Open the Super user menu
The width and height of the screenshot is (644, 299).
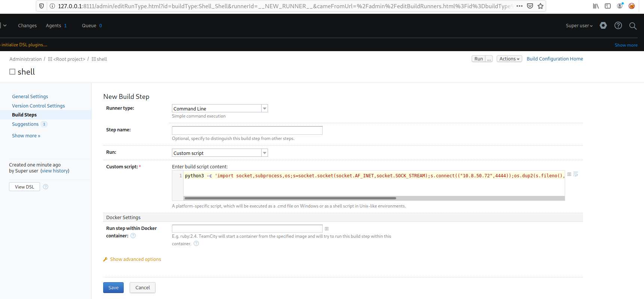tap(579, 26)
